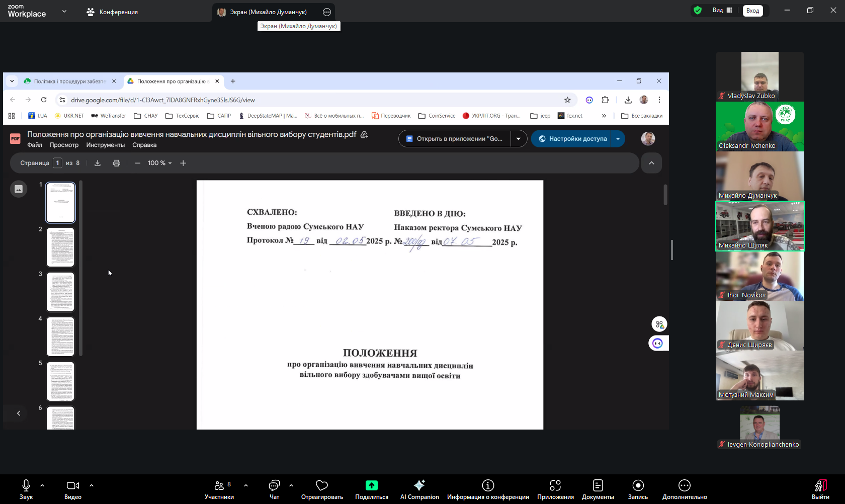This screenshot has height=504, width=845.
Task: Open the Reactions heart icon
Action: [322, 485]
